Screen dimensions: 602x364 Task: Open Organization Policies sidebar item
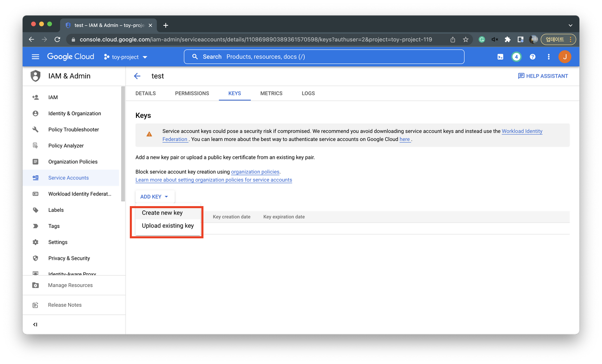coord(72,162)
